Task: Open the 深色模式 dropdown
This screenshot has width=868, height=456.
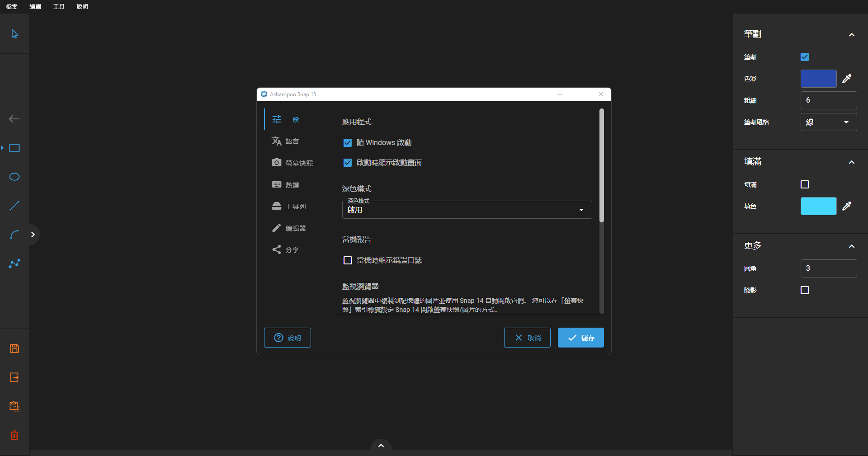Action: (467, 210)
